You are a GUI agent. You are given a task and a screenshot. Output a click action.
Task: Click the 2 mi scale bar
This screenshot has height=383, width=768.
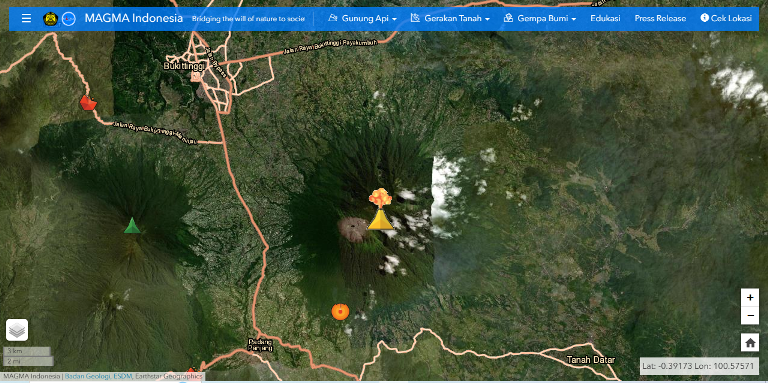tap(28, 361)
